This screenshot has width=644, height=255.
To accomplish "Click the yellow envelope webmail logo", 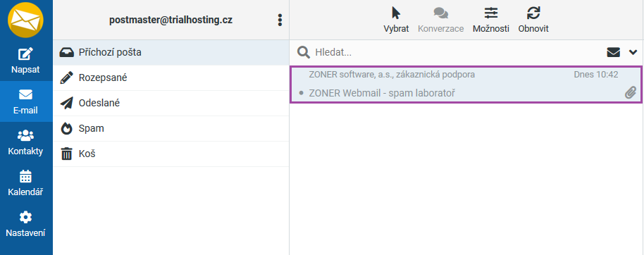I will point(26,19).
